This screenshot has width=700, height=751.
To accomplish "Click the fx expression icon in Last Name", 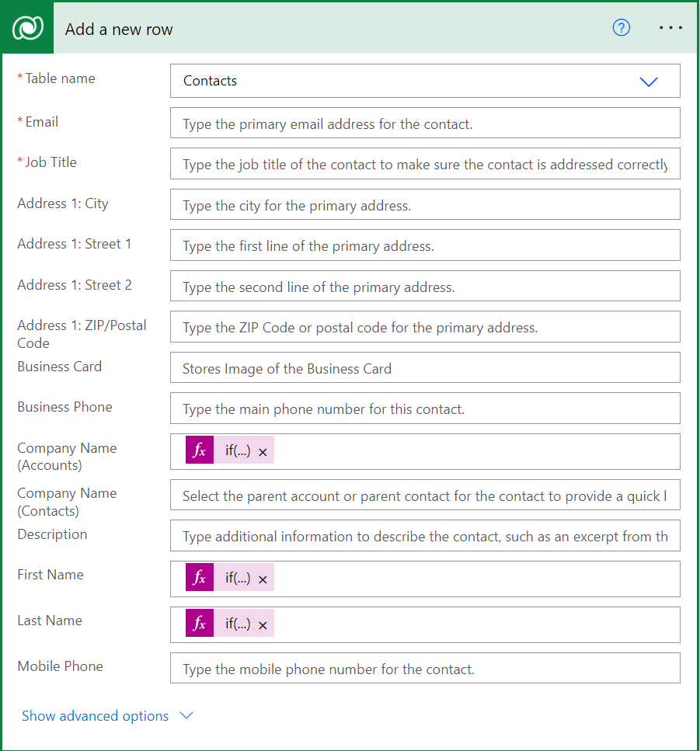I will [x=199, y=624].
